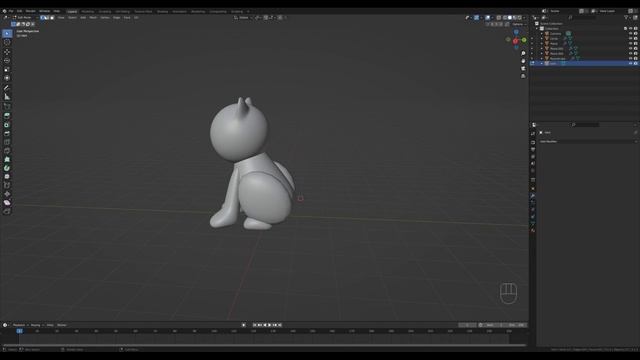Select the Edge Slide tool
Screen dimensions: 640x360
tap(7, 185)
